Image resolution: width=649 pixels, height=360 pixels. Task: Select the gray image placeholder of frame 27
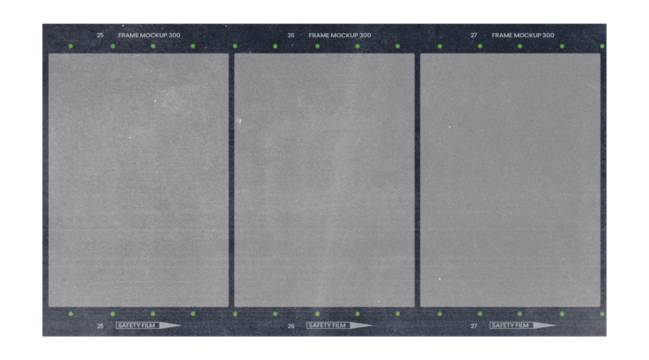click(x=510, y=180)
